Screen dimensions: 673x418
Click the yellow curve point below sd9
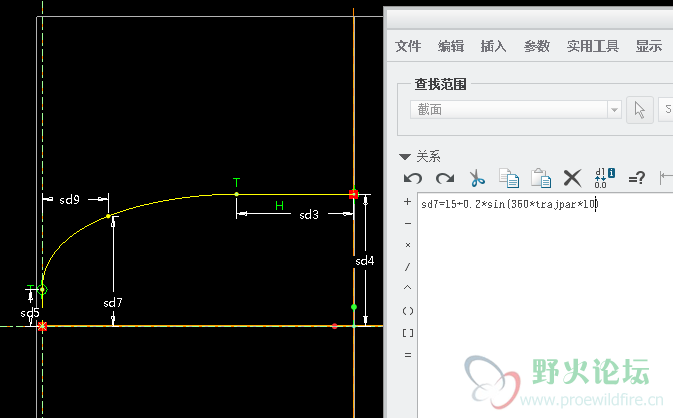pyautogui.click(x=108, y=216)
